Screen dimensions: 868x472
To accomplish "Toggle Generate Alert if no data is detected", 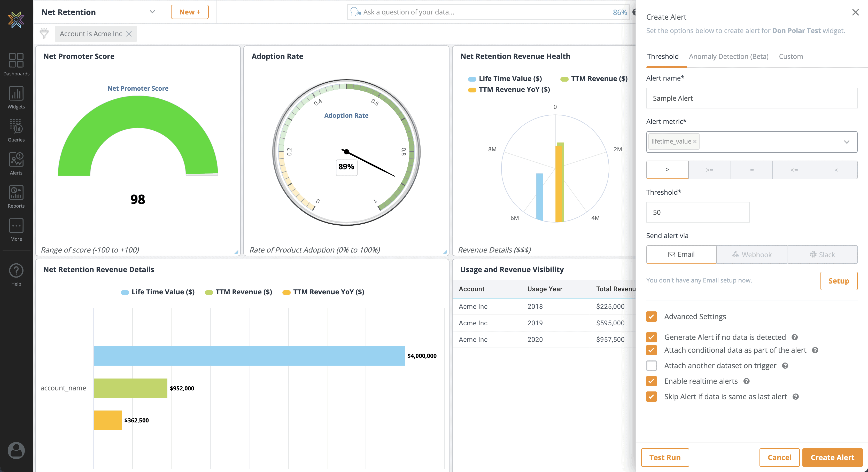I will click(651, 337).
